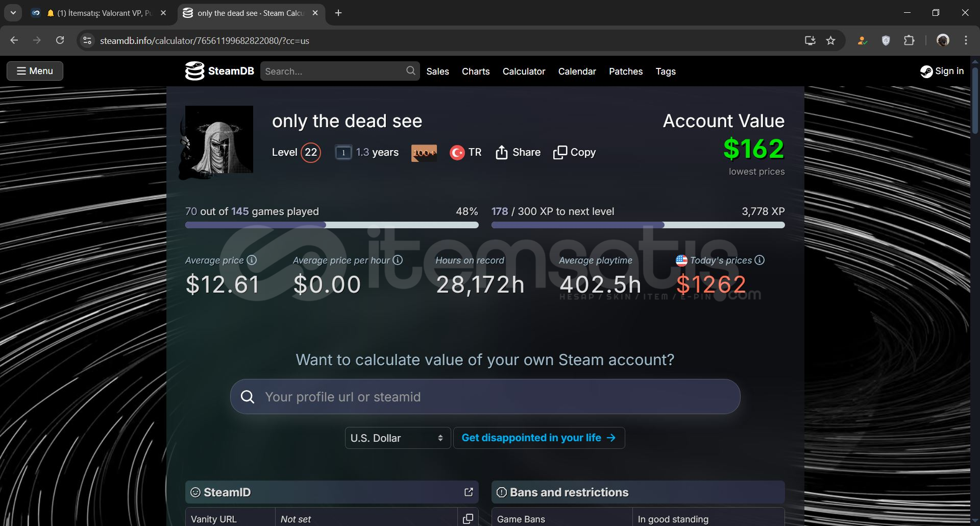Copy the profile summary
This screenshot has width=980, height=526.
(x=574, y=152)
